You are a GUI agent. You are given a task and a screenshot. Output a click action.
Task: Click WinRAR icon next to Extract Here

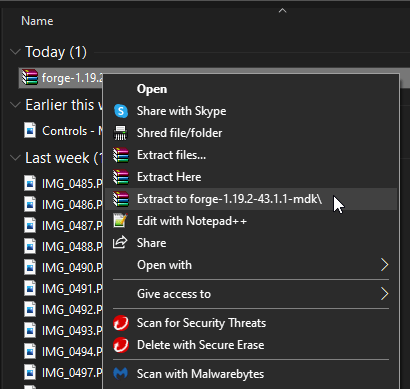point(120,177)
